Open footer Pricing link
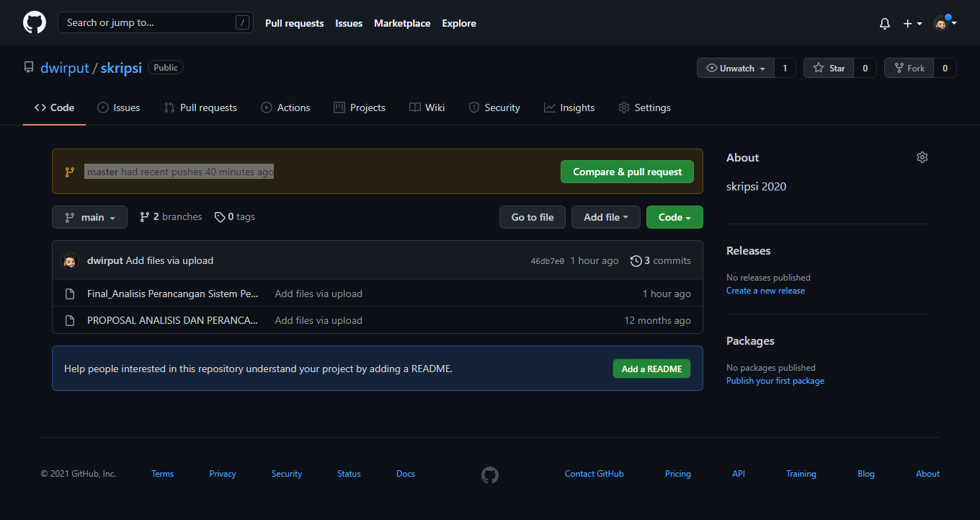The height and width of the screenshot is (520, 980). [x=678, y=474]
